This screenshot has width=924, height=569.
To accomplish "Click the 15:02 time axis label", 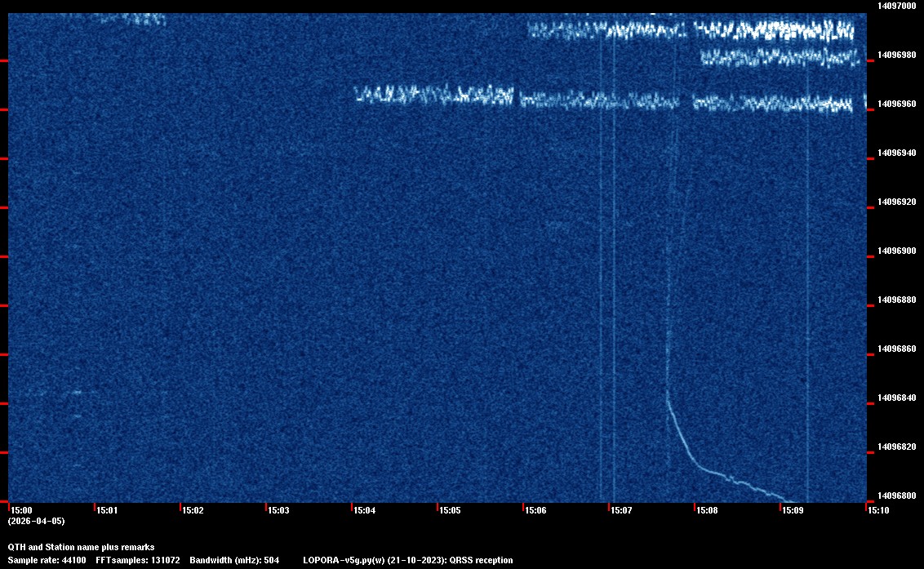I will 193,510.
